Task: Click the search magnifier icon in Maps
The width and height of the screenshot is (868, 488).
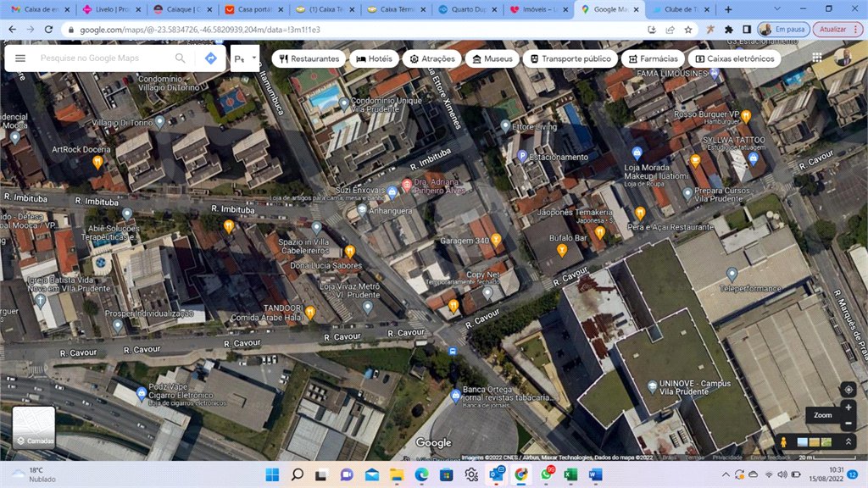Action: tap(180, 58)
